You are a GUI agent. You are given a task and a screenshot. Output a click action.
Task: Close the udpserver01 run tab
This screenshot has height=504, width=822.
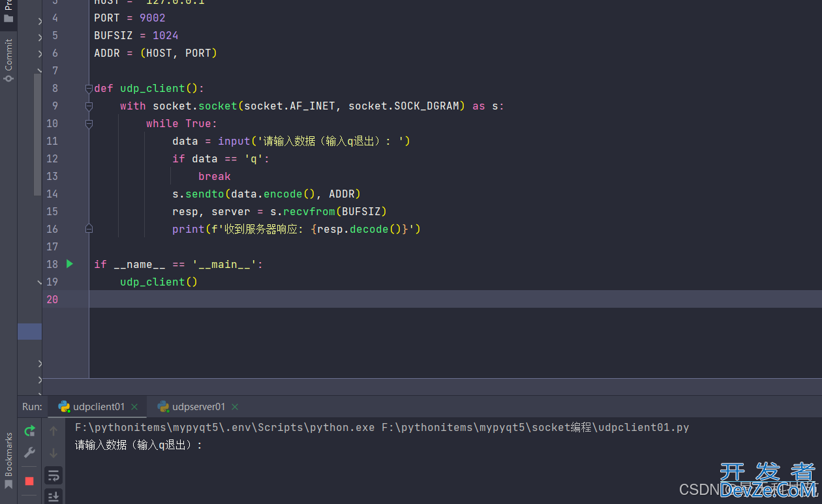(235, 407)
